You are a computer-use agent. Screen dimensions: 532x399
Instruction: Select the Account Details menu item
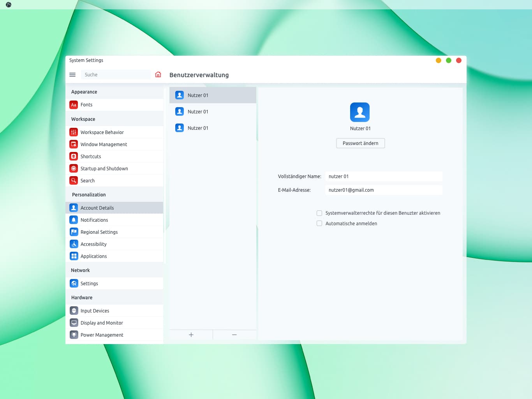[x=115, y=208]
